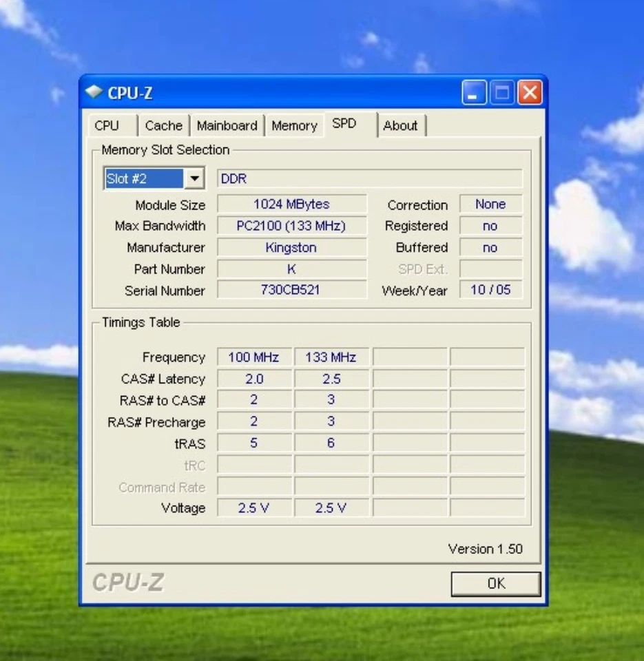Click the Module Size value field
The image size is (644, 661).
point(291,204)
